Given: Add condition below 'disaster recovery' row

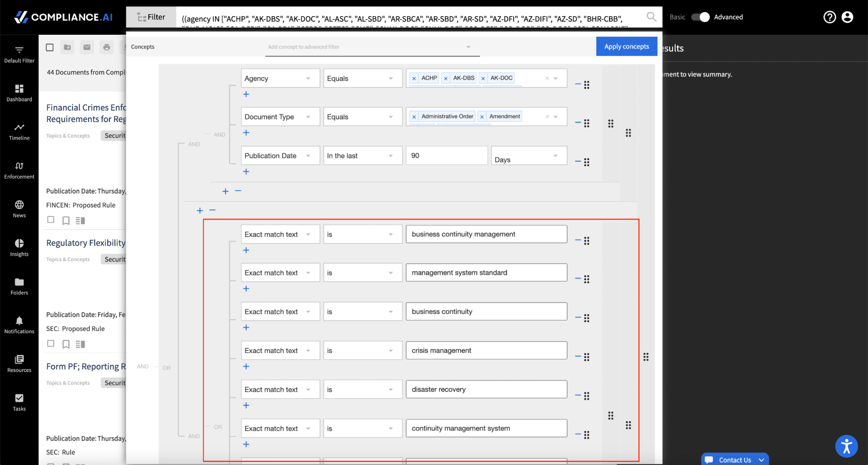Looking at the screenshot, I should (x=246, y=405).
